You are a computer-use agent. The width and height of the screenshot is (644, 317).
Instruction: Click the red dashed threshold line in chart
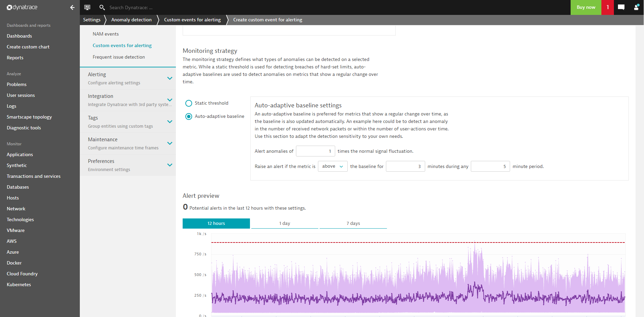click(x=418, y=242)
